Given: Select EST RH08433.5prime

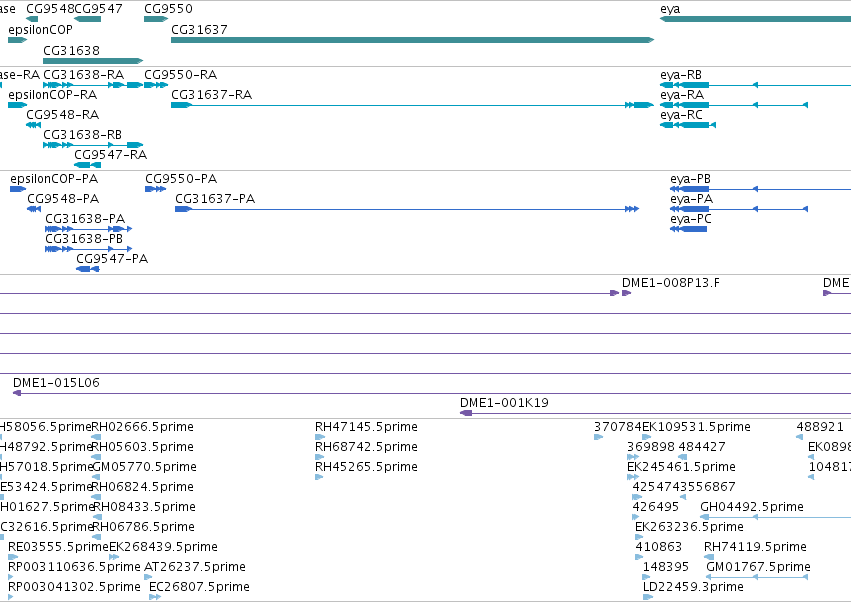Looking at the screenshot, I should click(97, 517).
